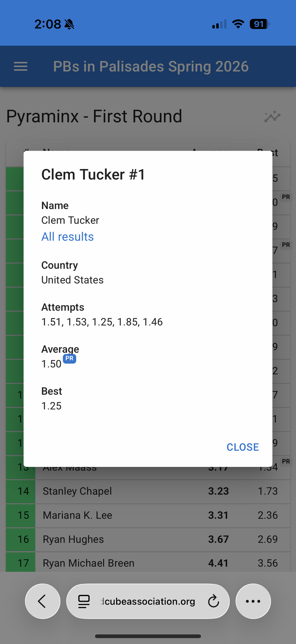
Task: Open the browser three-dots menu
Action: pos(253,601)
